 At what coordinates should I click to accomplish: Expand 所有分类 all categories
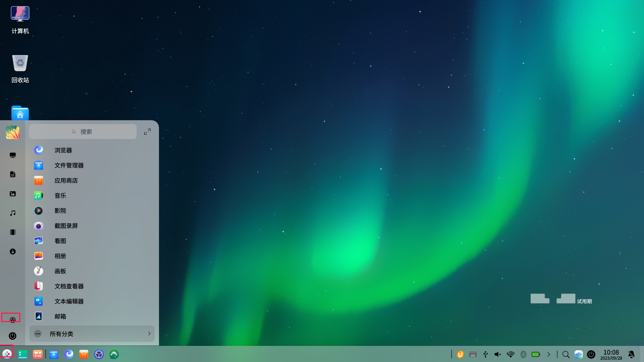92,334
